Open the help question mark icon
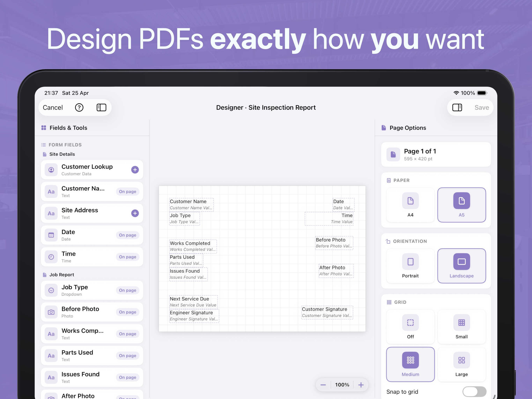This screenshot has width=532, height=399. [x=79, y=108]
